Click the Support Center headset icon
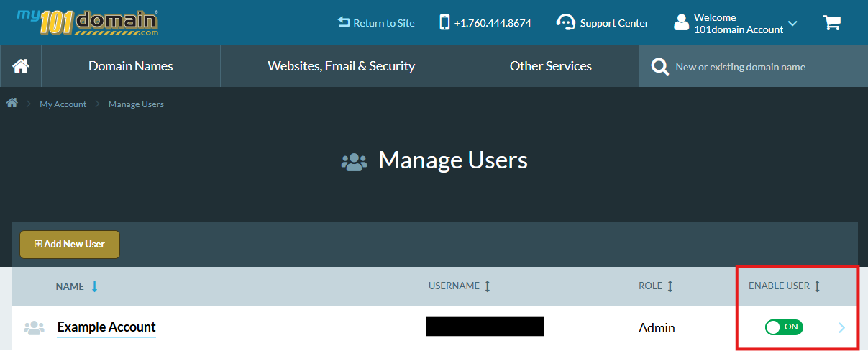This screenshot has width=868, height=351. [565, 22]
